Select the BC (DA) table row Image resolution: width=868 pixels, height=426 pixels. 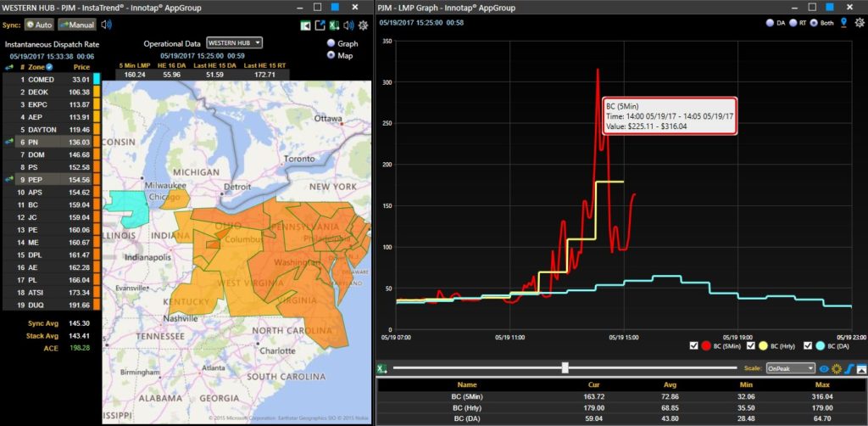click(621, 420)
